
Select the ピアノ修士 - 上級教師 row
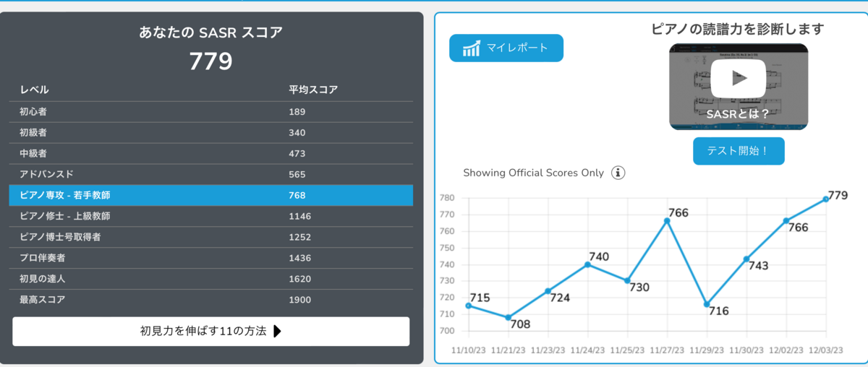[x=210, y=216]
